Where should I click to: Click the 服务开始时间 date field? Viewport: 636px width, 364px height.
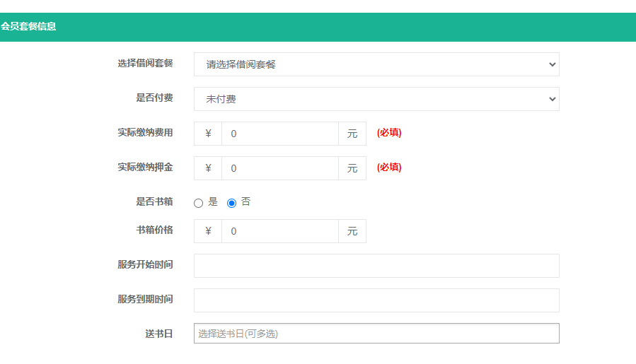tap(376, 266)
